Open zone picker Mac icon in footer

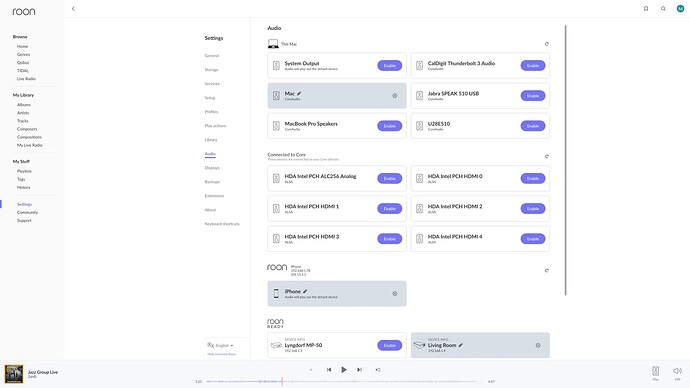tap(656, 371)
